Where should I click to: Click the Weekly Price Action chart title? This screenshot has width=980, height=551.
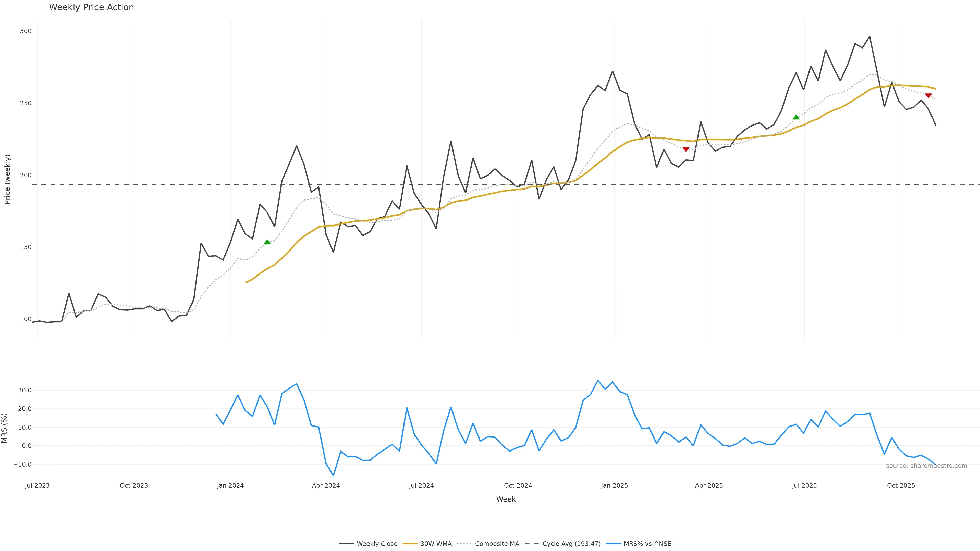(x=91, y=7)
